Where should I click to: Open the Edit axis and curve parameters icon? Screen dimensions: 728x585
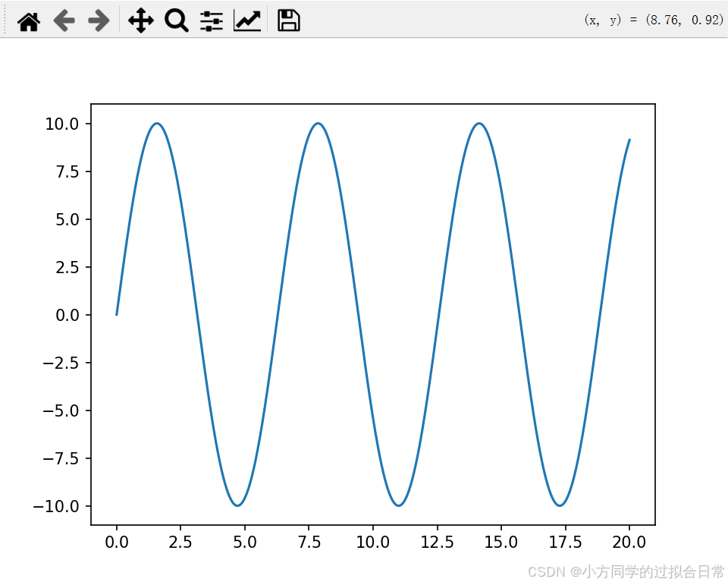click(x=247, y=20)
